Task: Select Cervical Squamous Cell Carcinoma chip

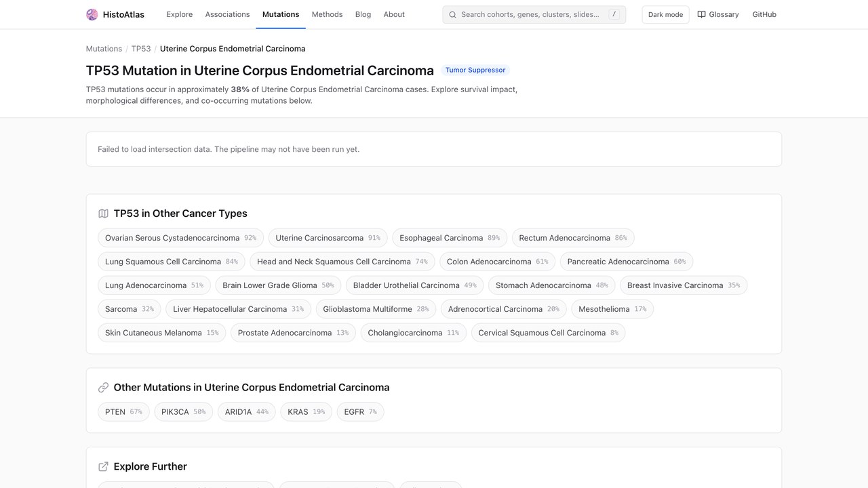Action: click(549, 333)
